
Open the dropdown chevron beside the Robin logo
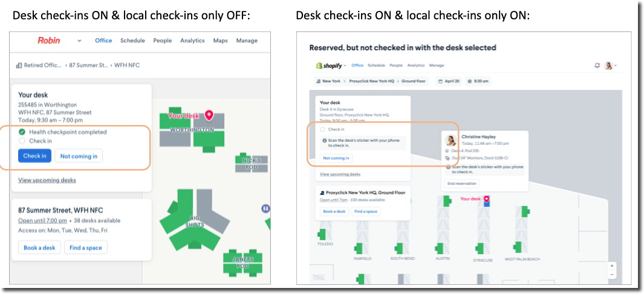click(x=79, y=41)
